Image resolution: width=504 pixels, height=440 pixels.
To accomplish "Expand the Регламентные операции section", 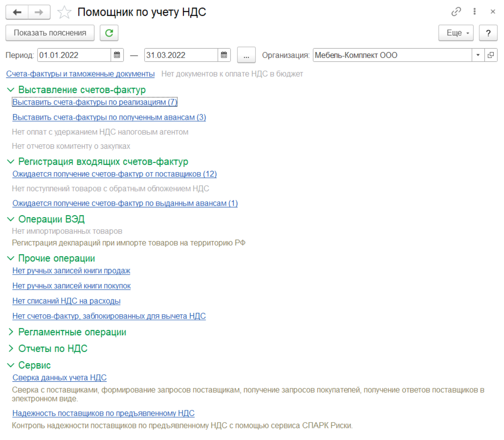I will (x=11, y=332).
